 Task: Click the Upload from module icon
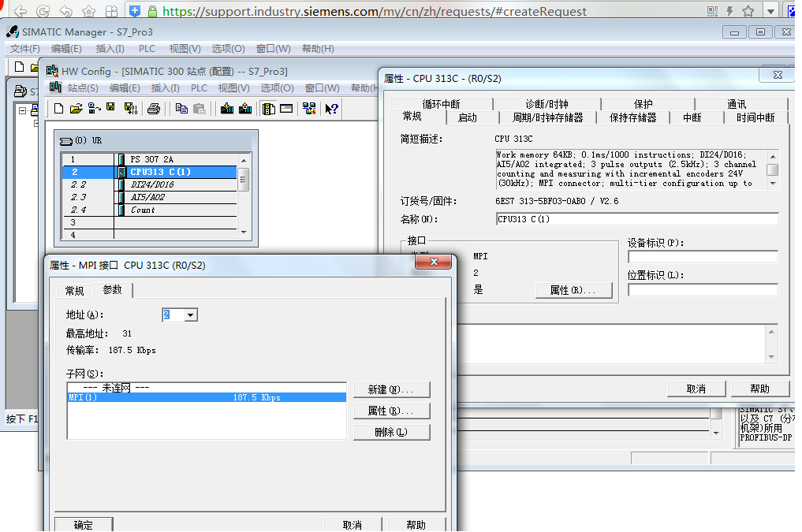pos(245,108)
